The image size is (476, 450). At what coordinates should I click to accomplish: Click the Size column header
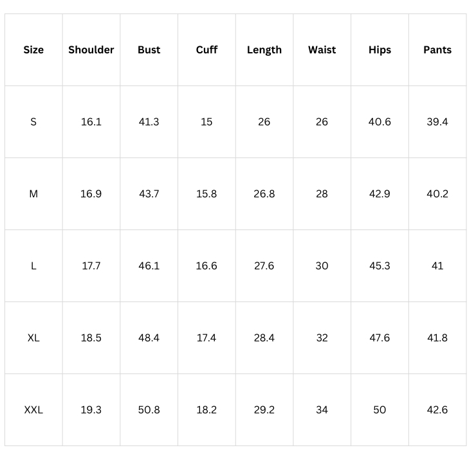coord(33,50)
